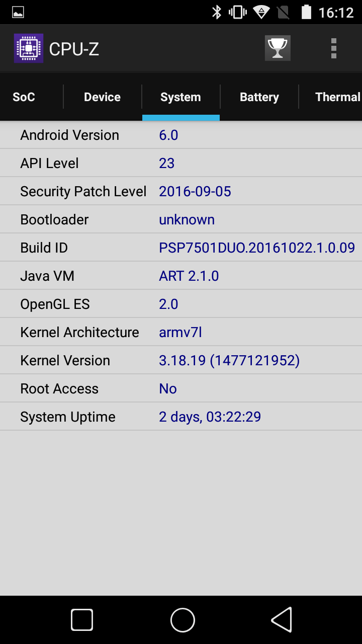
Task: Tap the Security Patch Level row
Action: coord(181,191)
